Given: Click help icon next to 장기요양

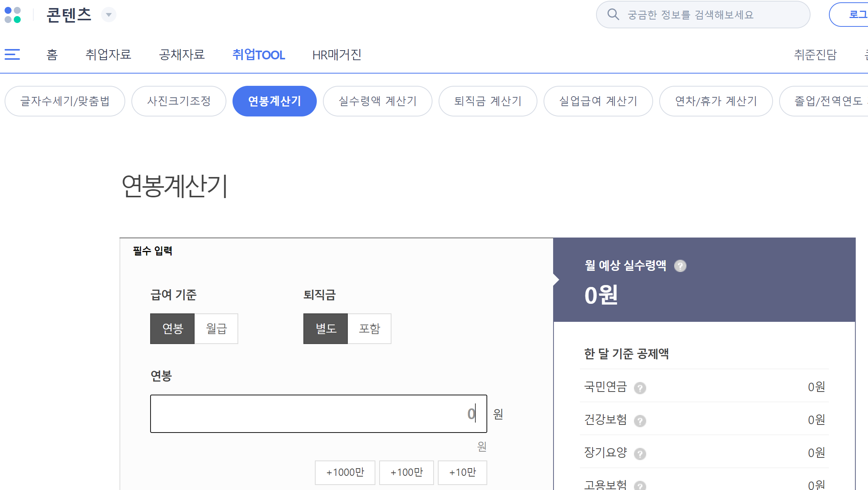Looking at the screenshot, I should 640,454.
